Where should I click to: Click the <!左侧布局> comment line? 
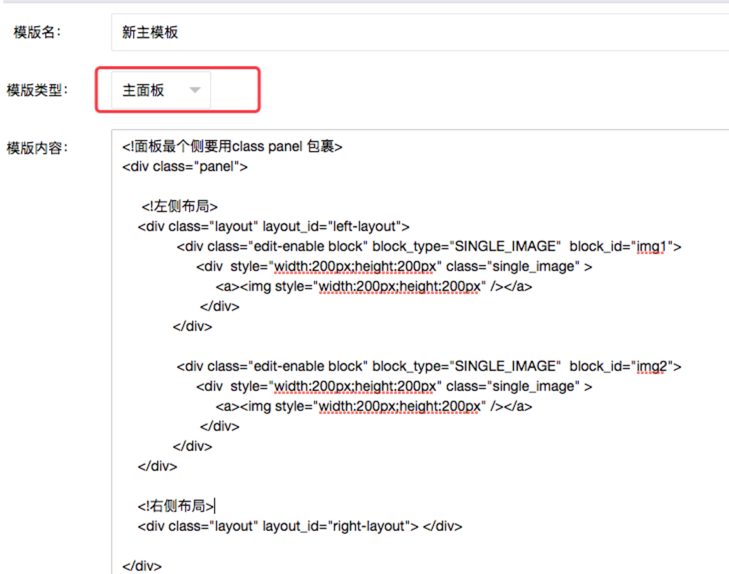(x=179, y=206)
